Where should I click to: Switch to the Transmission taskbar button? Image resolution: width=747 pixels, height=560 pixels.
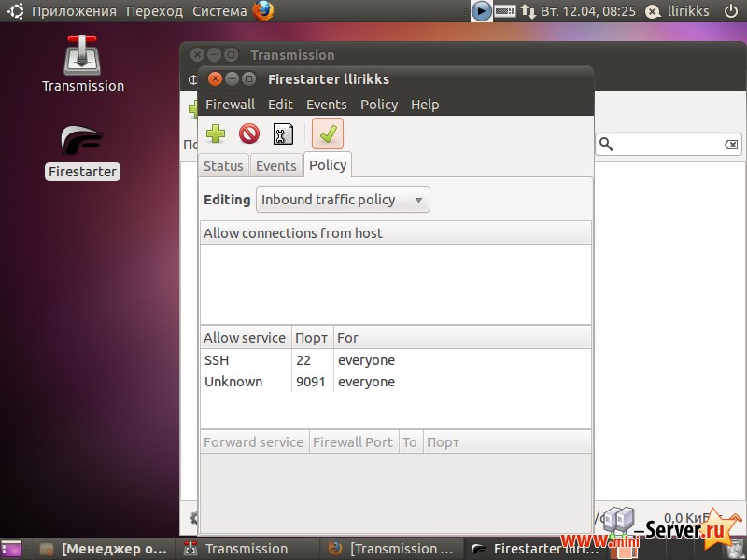point(246,549)
